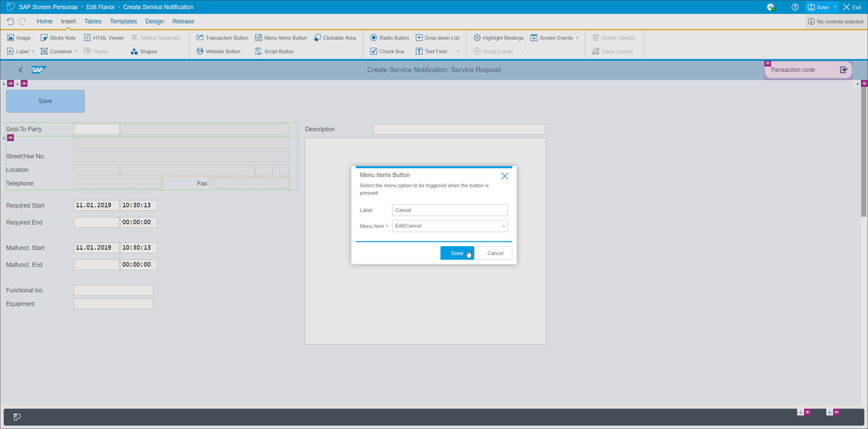Insert a Sticky Note
868x429 pixels.
pos(58,37)
